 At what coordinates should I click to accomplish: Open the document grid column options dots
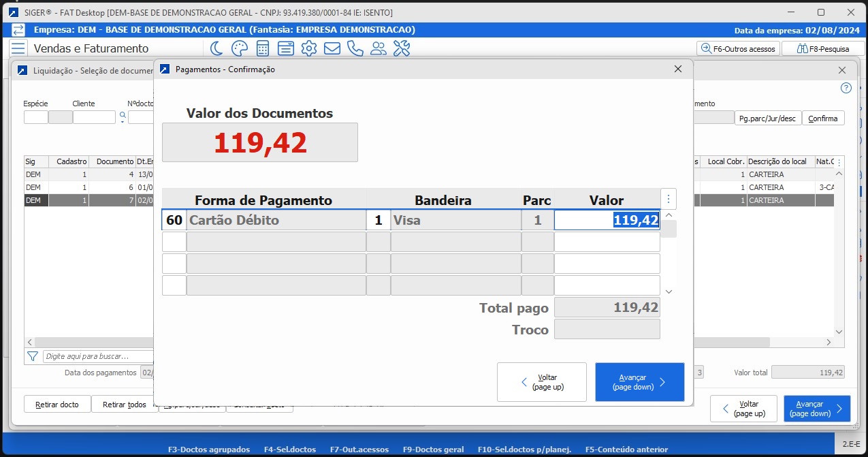(839, 163)
